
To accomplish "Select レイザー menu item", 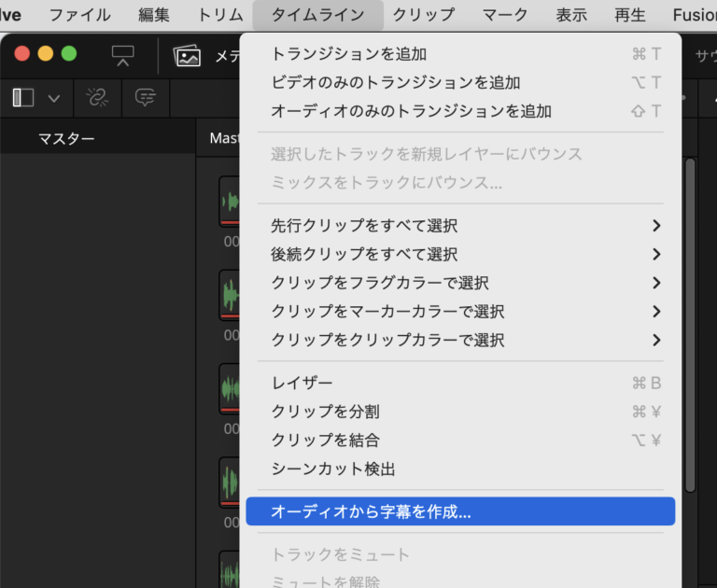I will coord(460,383).
